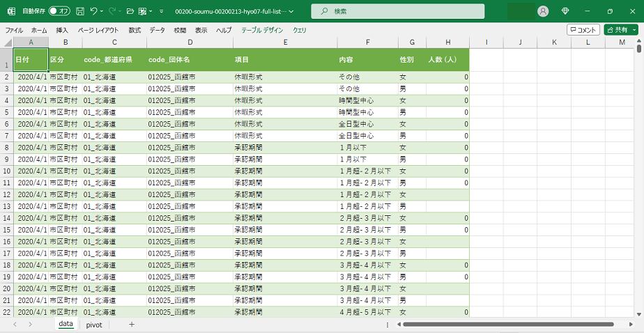Open the テーブル デザイン tab

pyautogui.click(x=262, y=31)
